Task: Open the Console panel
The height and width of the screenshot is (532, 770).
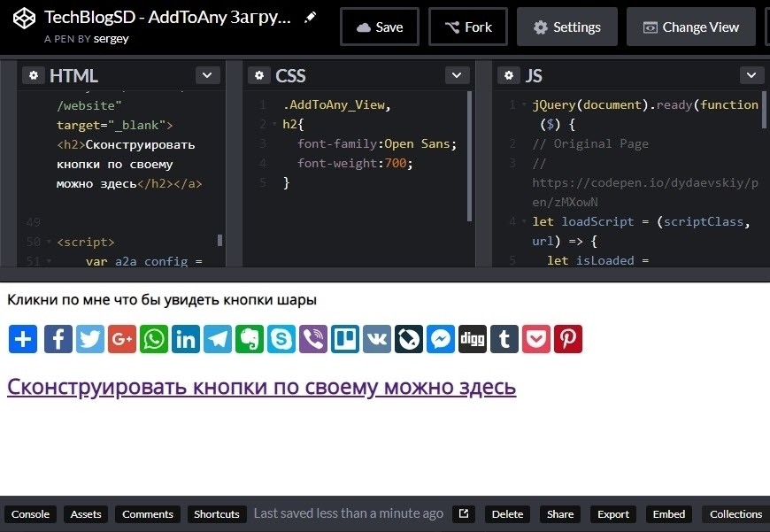Action: (30, 514)
